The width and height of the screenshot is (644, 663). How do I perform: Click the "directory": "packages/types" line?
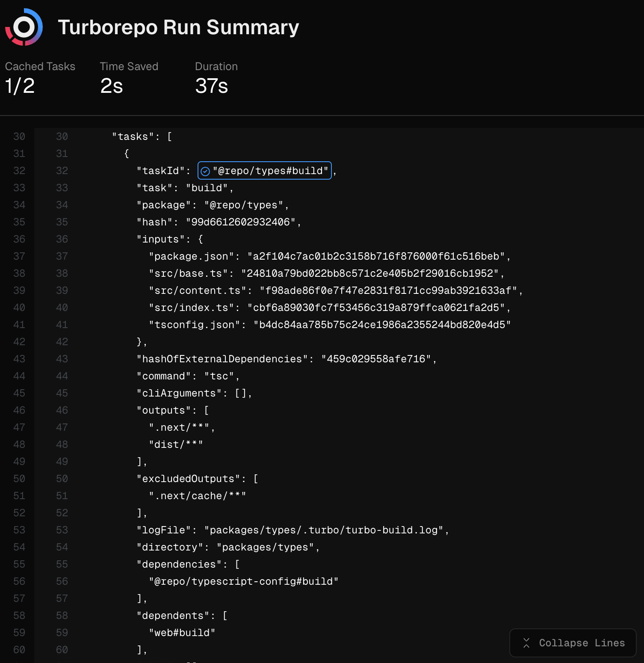(228, 547)
